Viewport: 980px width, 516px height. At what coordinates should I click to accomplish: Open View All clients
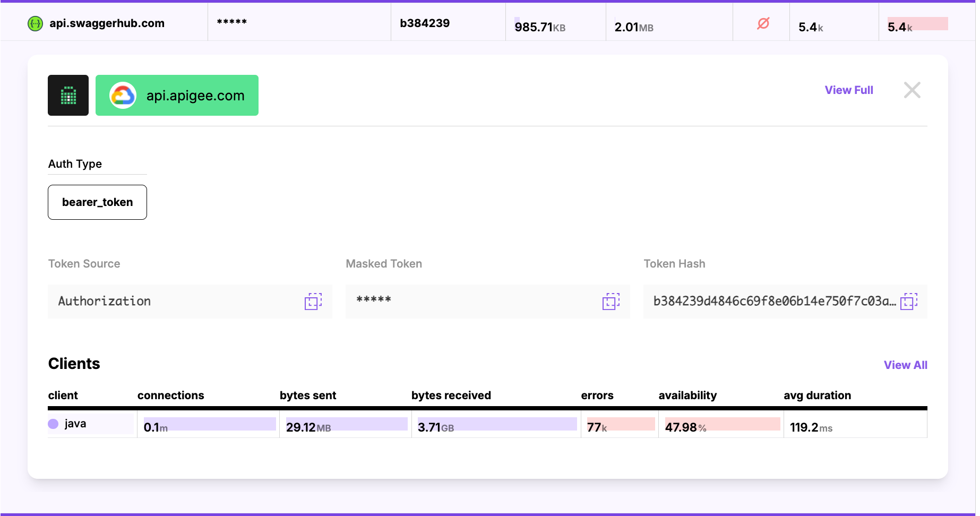pos(905,365)
